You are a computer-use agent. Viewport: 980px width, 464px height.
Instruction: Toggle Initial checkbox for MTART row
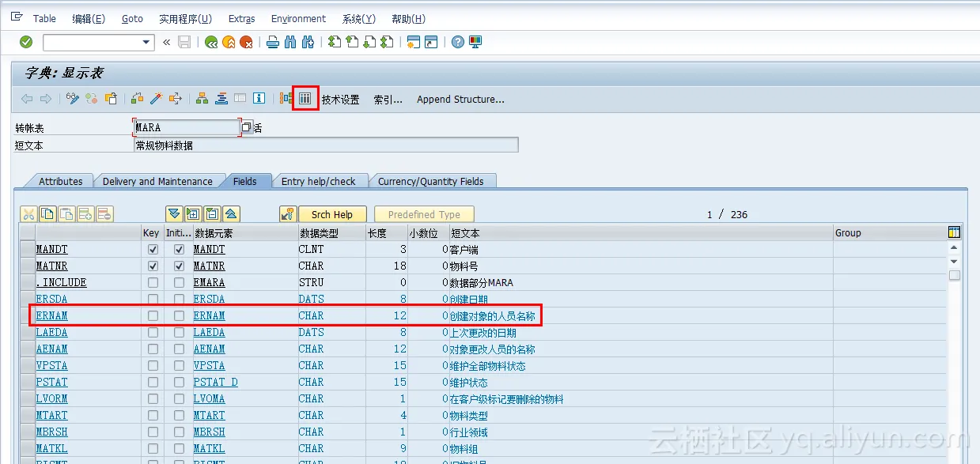pos(180,415)
